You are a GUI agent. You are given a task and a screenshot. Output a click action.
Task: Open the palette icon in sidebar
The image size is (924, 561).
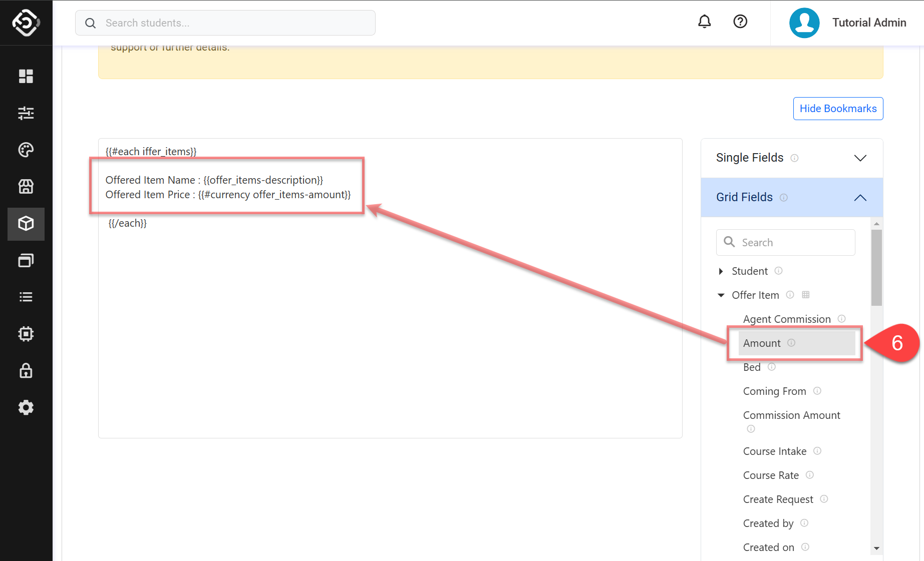click(26, 150)
